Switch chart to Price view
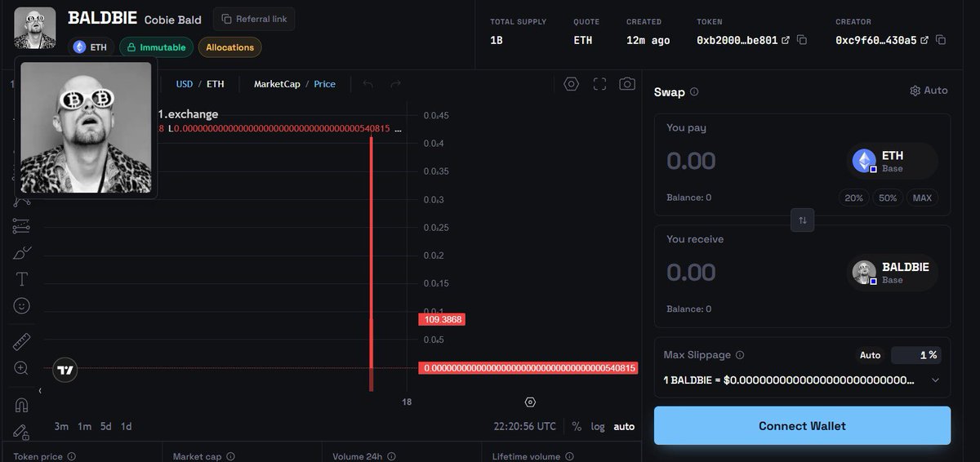The width and height of the screenshot is (980, 462). (325, 84)
